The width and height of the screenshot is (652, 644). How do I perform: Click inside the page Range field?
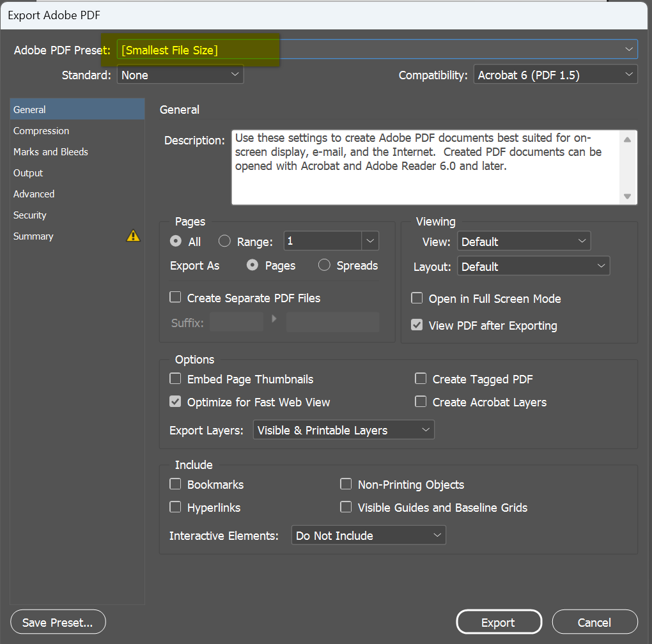tap(322, 241)
